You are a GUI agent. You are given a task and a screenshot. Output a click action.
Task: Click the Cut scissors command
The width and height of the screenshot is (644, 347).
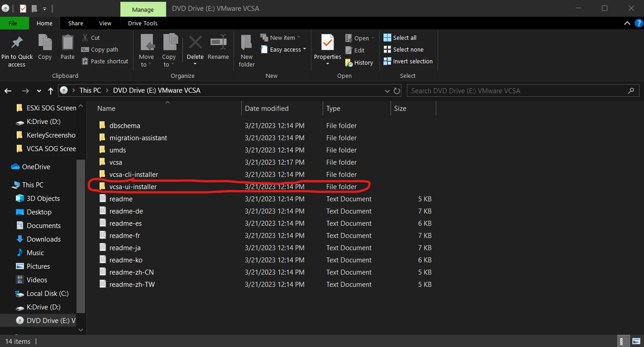tap(91, 38)
